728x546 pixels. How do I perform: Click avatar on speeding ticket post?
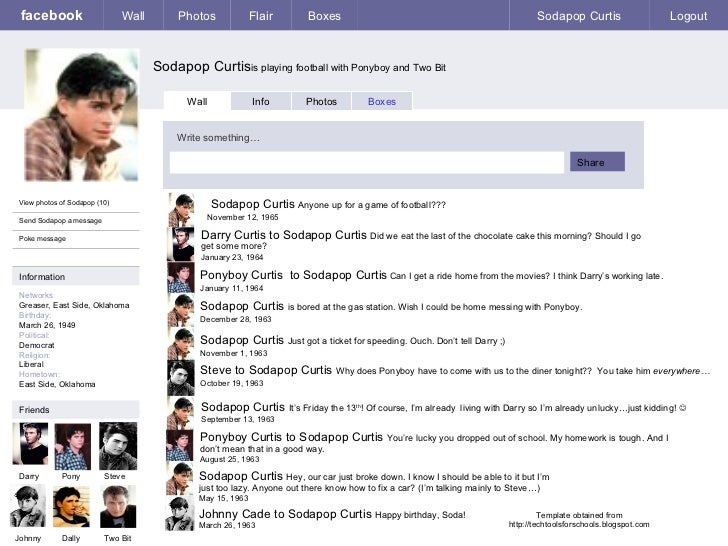coord(181,344)
